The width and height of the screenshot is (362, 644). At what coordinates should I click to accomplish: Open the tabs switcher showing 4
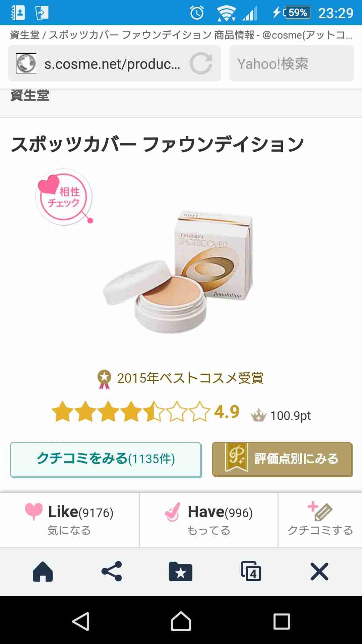point(251,571)
